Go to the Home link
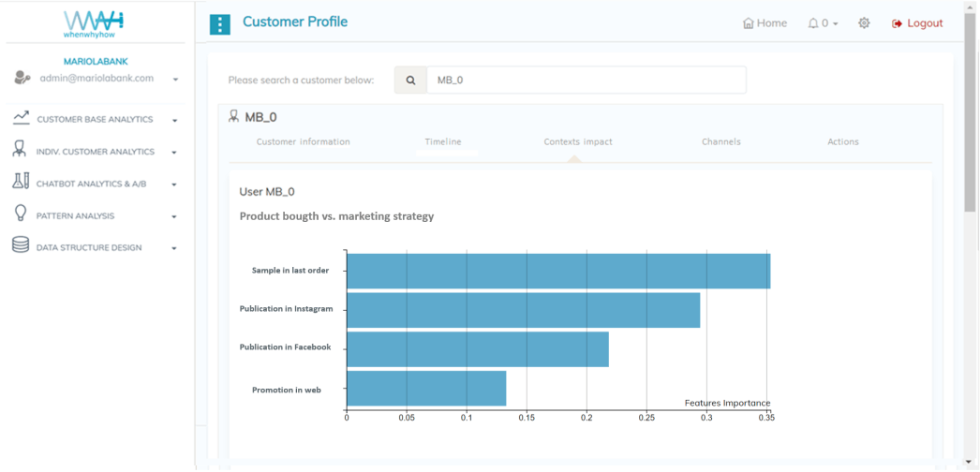Screen dimensions: 980x472 (x=765, y=23)
